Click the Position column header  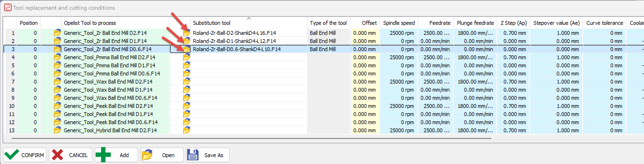point(29,23)
